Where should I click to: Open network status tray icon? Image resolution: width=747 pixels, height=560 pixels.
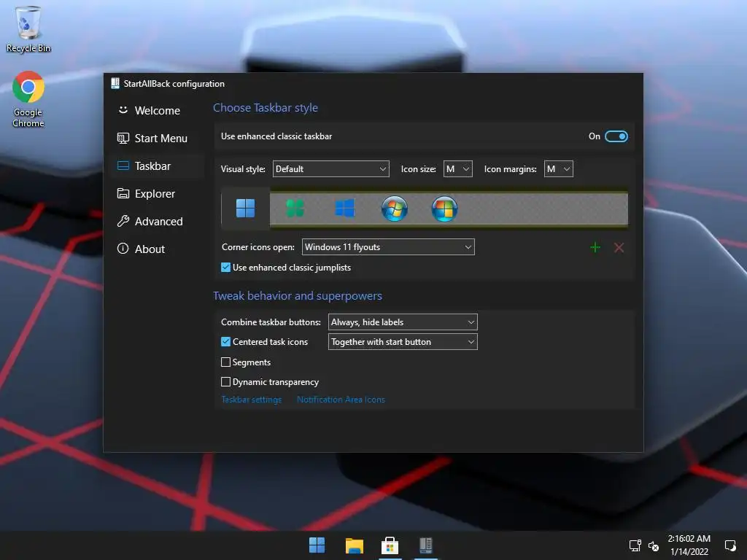[x=635, y=545]
